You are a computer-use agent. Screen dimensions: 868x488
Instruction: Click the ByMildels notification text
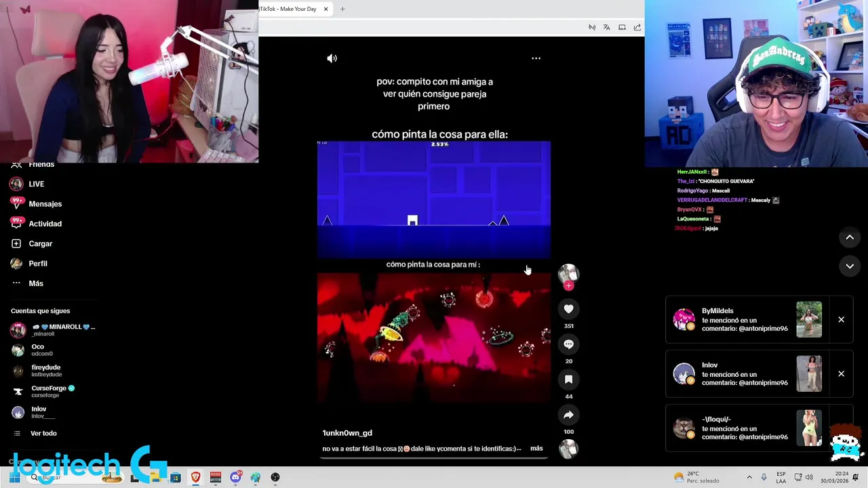(745, 320)
